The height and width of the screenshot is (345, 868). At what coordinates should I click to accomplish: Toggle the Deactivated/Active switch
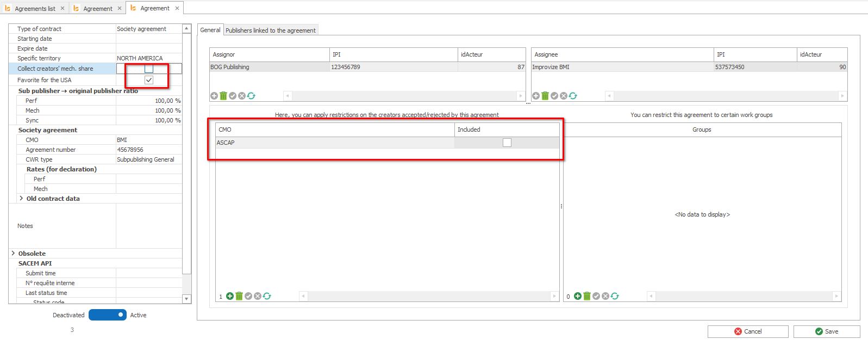tap(108, 315)
